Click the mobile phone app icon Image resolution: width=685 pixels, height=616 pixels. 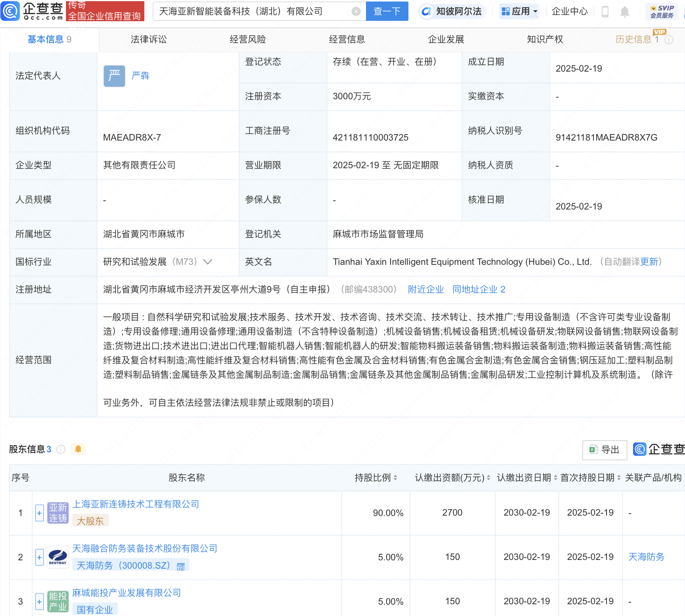click(x=605, y=12)
